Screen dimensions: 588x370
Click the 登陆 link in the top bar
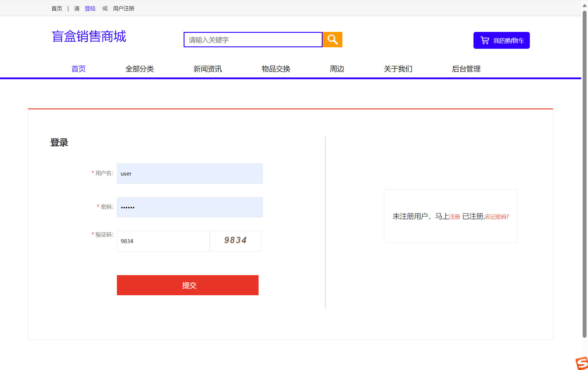(x=90, y=8)
